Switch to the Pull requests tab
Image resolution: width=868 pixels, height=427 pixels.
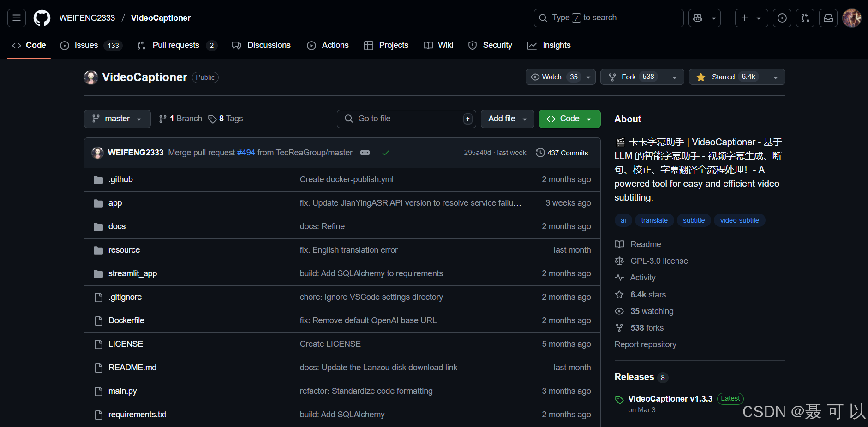pos(177,45)
